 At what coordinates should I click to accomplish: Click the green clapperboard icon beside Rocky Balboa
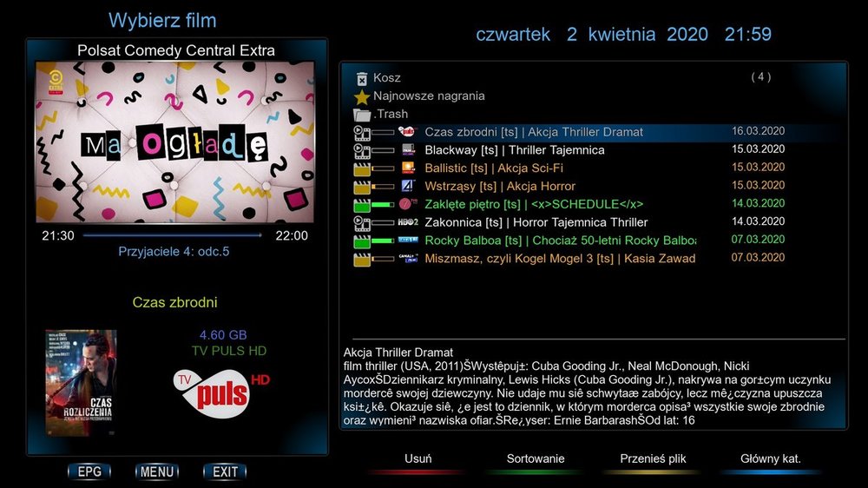point(362,241)
